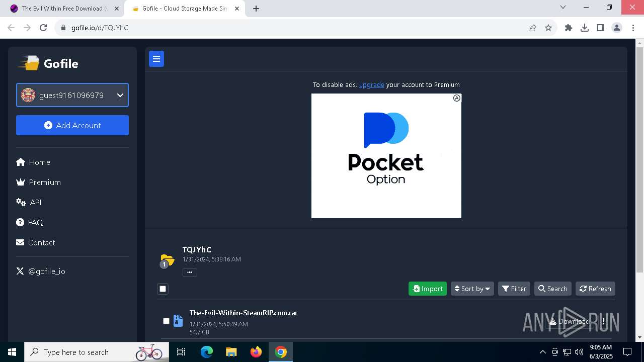Image resolution: width=644 pixels, height=362 pixels.
Task: Open a new browser tab
Action: 256,9
